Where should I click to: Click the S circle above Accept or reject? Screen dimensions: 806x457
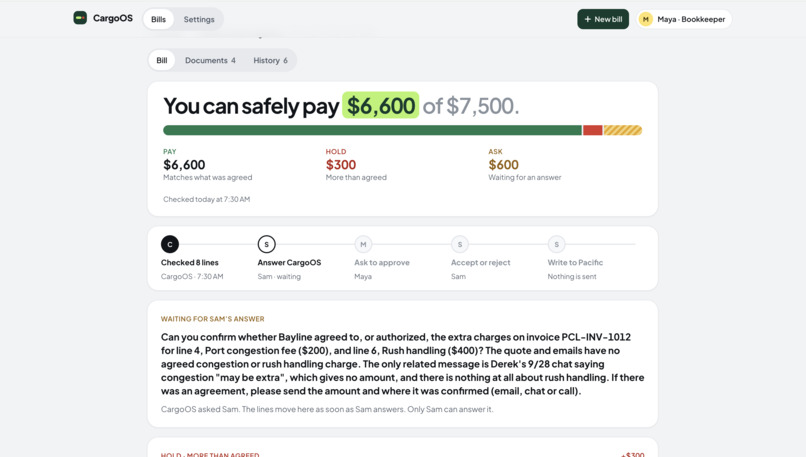460,244
